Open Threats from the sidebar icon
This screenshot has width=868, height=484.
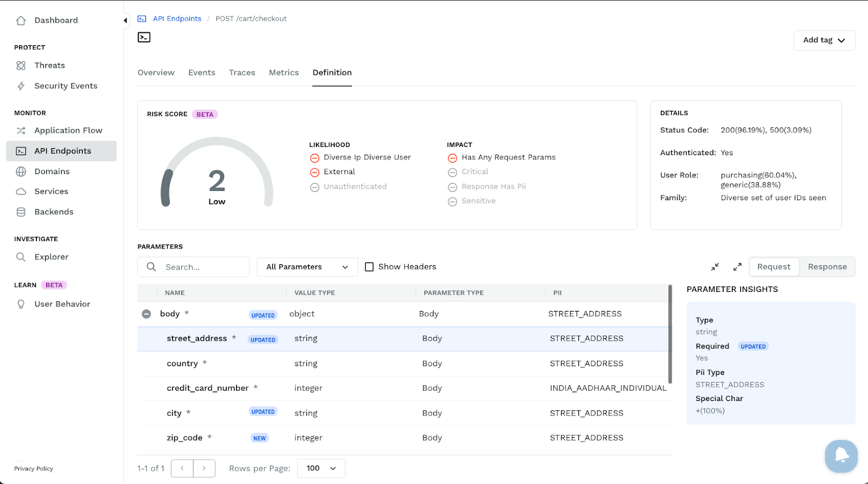click(x=21, y=66)
